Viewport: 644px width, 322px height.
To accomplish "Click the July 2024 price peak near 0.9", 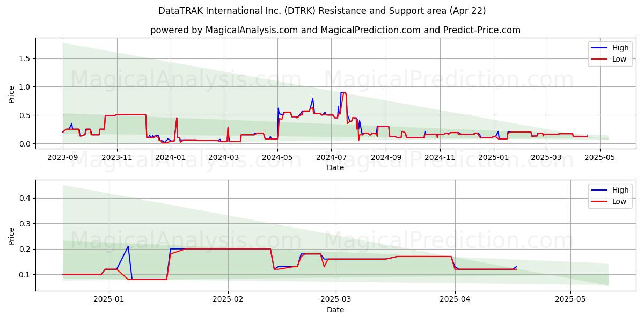I will point(343,92).
